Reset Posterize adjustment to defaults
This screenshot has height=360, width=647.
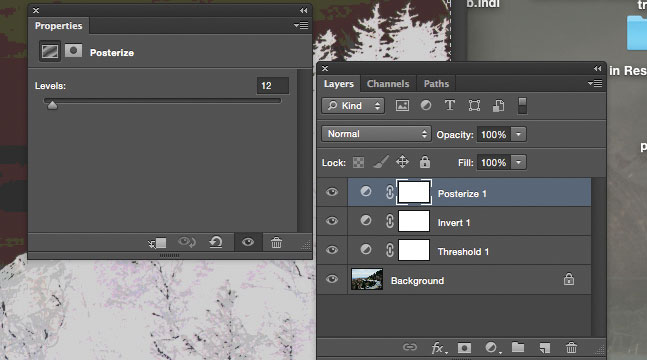pyautogui.click(x=216, y=242)
